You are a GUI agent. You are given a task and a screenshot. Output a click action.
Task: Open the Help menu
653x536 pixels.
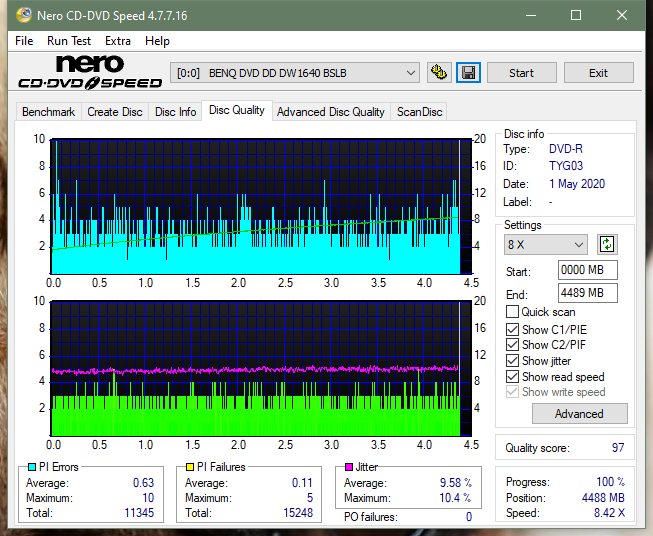pyautogui.click(x=157, y=41)
